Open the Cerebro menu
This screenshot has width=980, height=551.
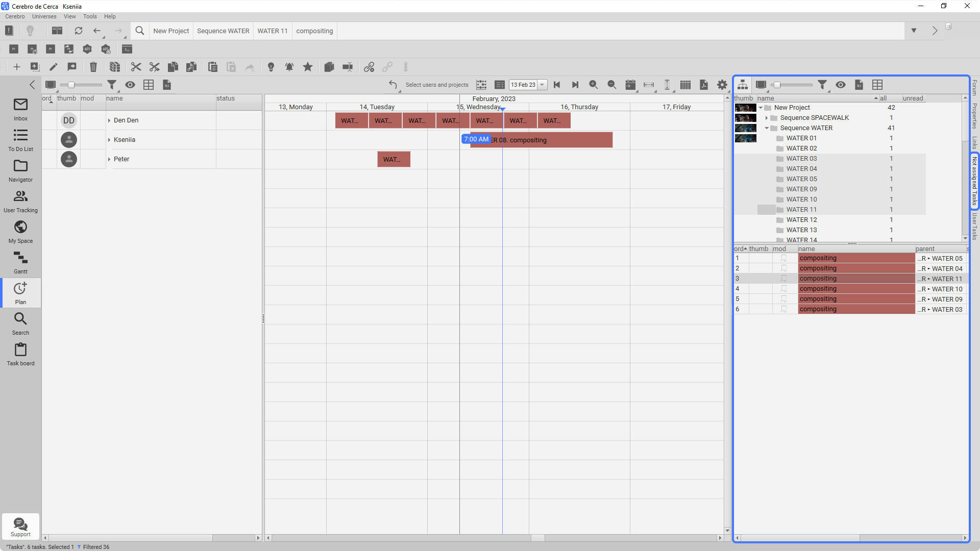pos(15,16)
